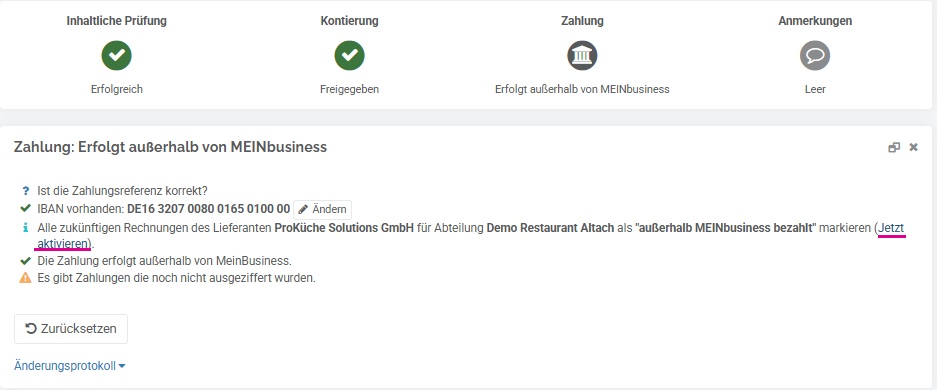
Task: Select the Inhaltliche Prüfung step label
Action: pyautogui.click(x=117, y=21)
